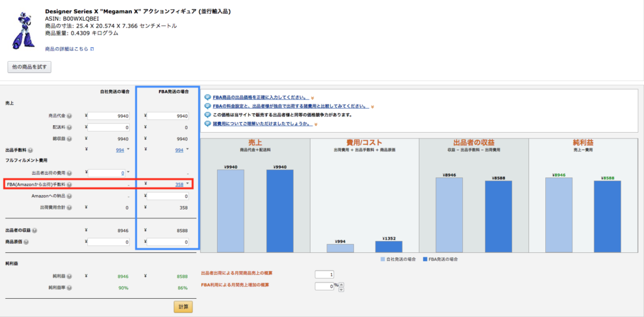The height and width of the screenshot is (317, 644).
Task: Focus 配送料 field in 自社発送 column
Action: [x=109, y=127]
